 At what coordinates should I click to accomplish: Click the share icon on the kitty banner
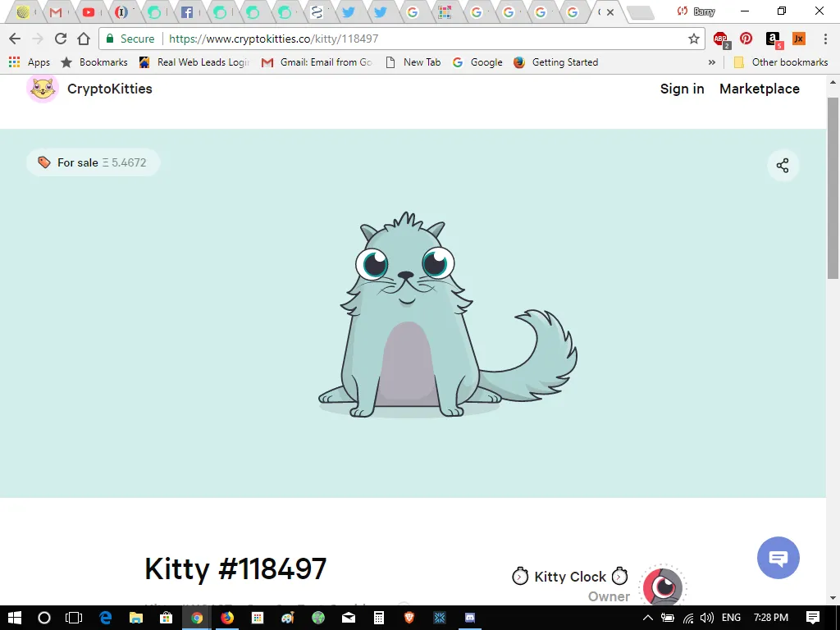783,166
